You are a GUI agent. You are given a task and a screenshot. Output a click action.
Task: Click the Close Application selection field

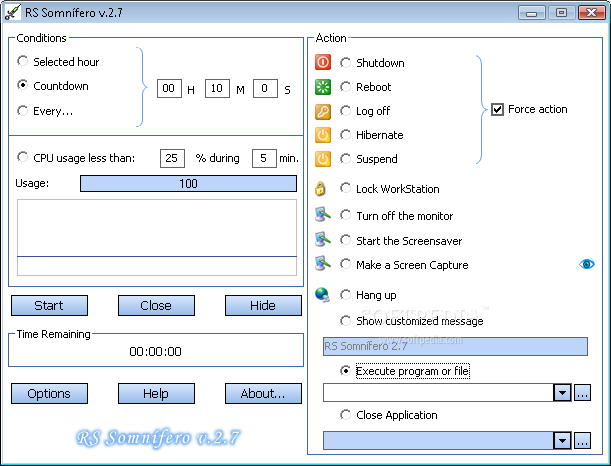pyautogui.click(x=438, y=441)
